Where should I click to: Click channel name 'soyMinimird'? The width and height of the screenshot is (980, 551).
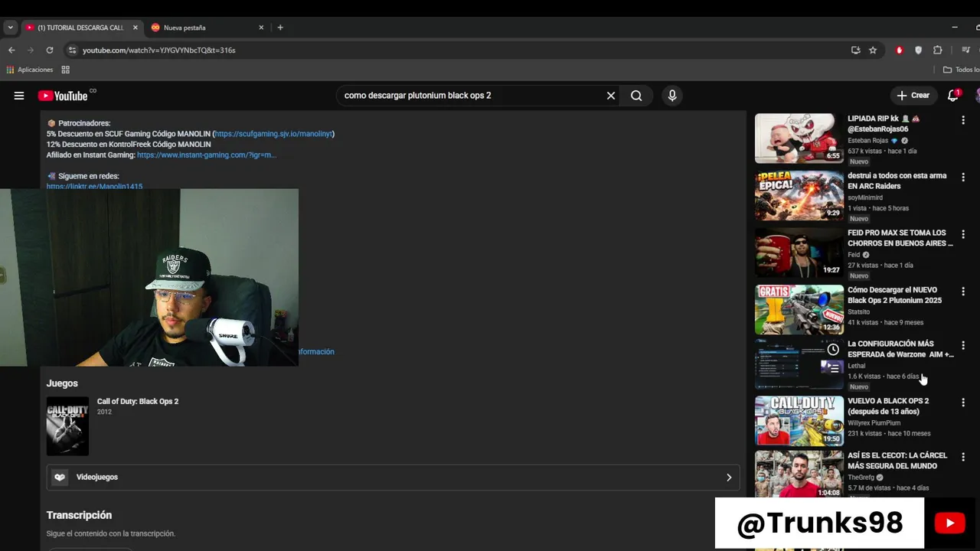point(865,197)
